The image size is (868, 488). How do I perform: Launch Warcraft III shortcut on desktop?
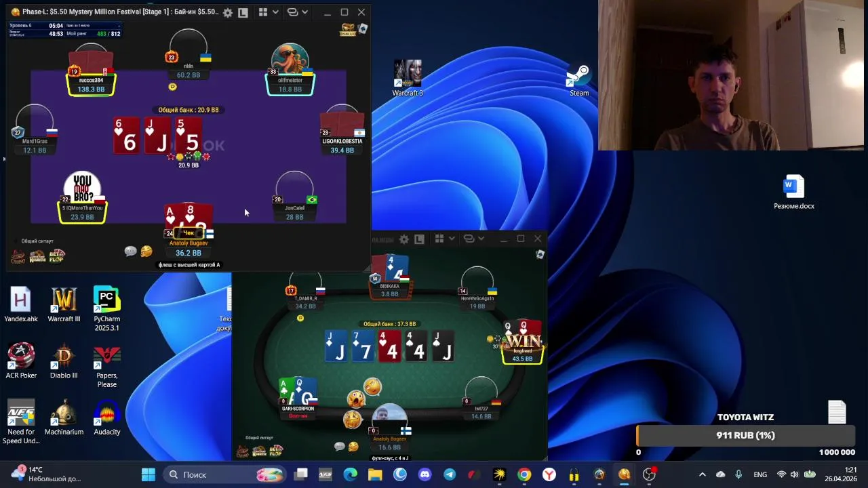pyautogui.click(x=64, y=304)
